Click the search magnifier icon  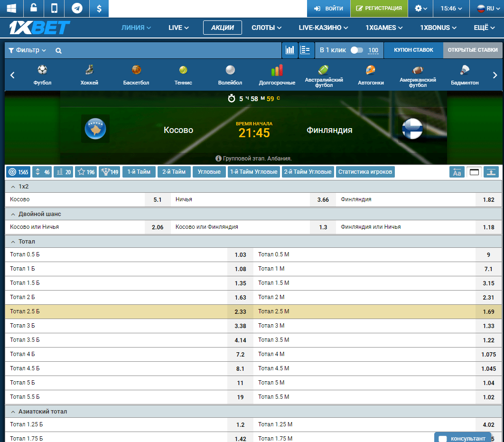[58, 50]
